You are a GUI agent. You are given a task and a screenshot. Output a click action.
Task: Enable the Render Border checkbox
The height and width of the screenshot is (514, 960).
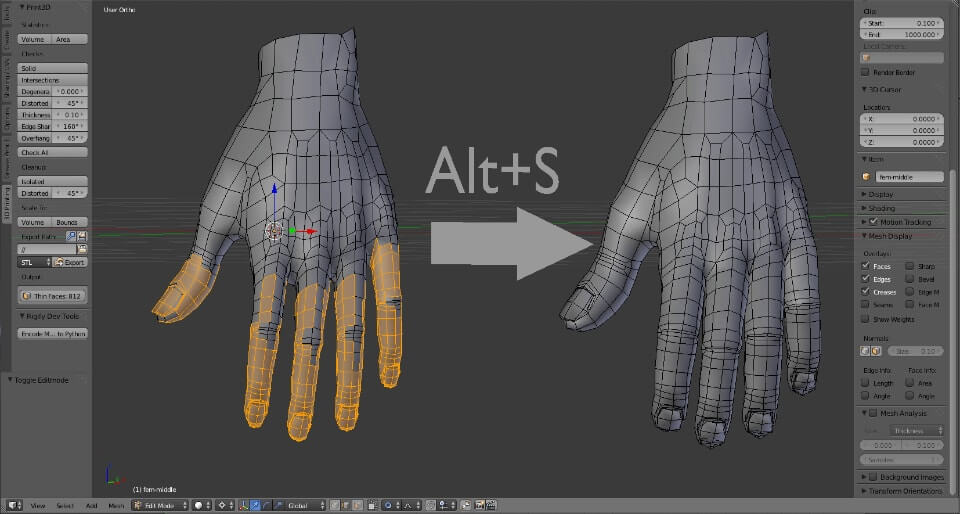pos(866,72)
